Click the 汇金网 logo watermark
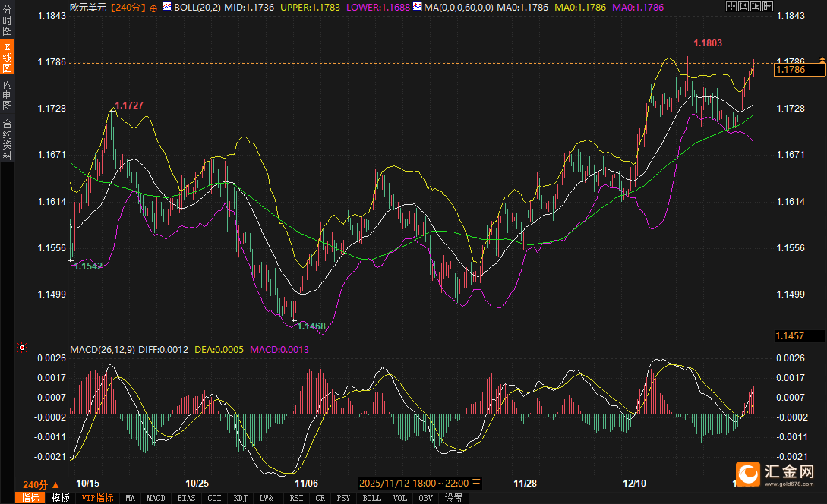This screenshot has width=827, height=504. 776,474
